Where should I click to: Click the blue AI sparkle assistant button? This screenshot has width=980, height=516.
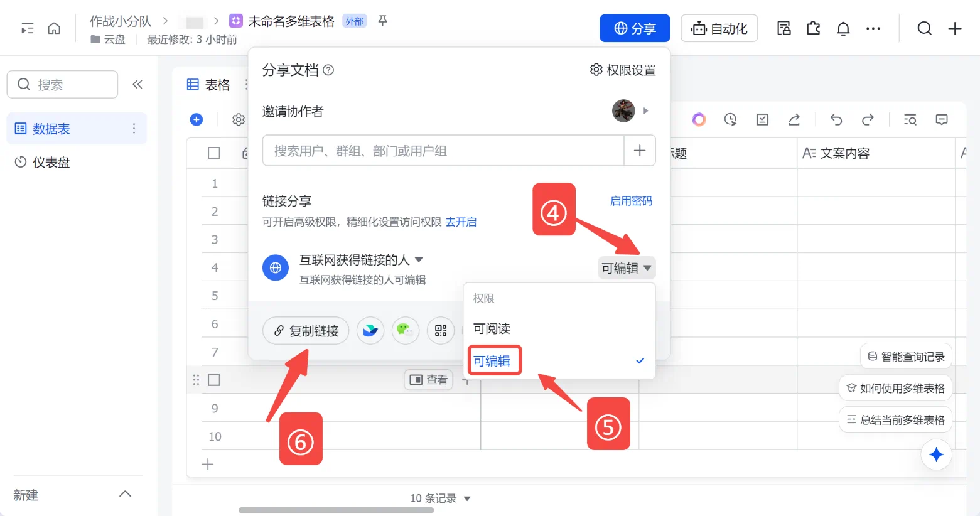point(936,454)
